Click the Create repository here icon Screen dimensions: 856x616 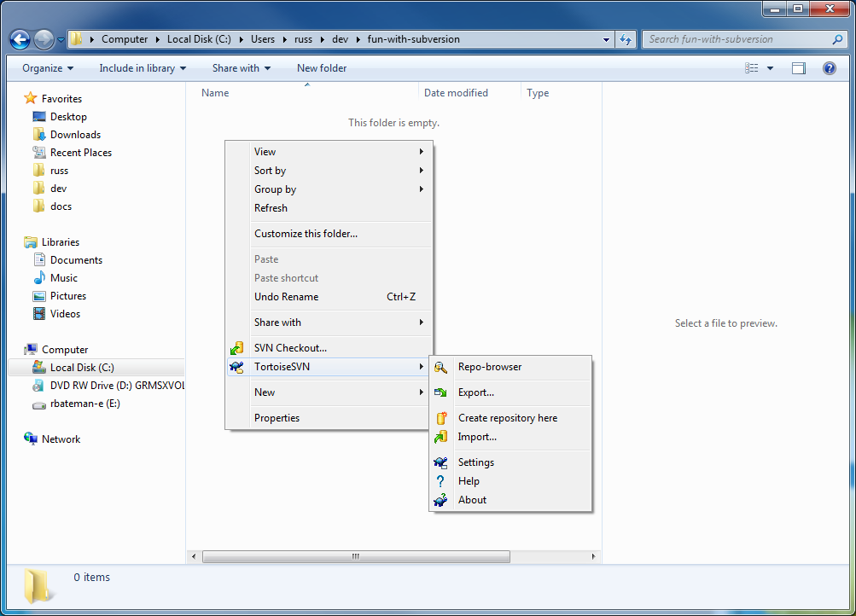441,418
